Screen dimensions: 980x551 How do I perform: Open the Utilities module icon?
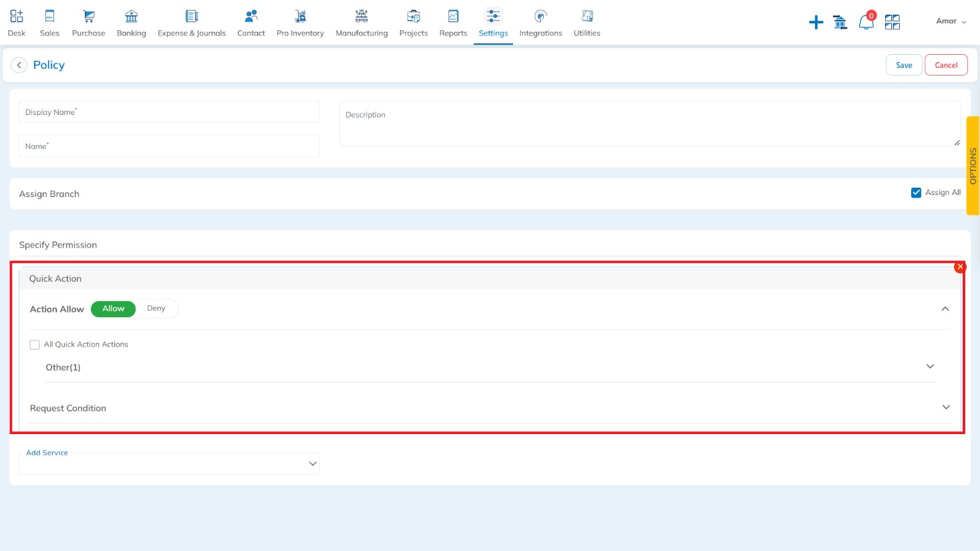click(587, 16)
